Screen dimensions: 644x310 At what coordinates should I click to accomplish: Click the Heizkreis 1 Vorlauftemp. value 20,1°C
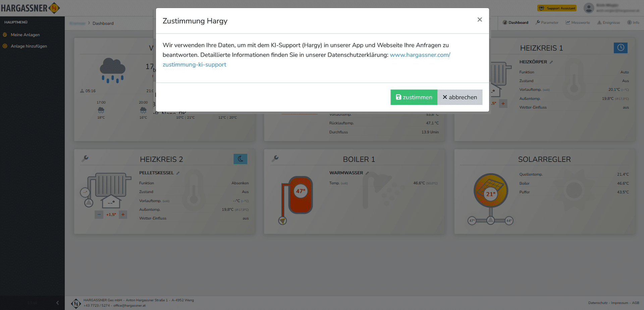pyautogui.click(x=614, y=90)
